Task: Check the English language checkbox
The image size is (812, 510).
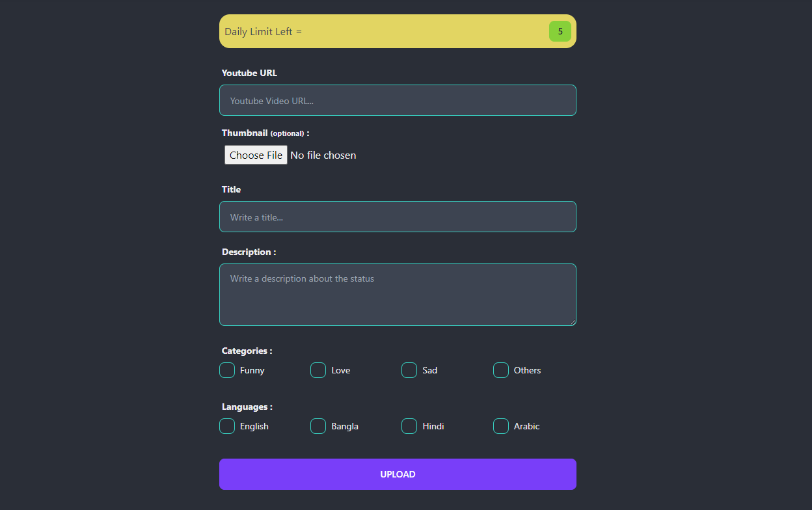Action: point(227,426)
